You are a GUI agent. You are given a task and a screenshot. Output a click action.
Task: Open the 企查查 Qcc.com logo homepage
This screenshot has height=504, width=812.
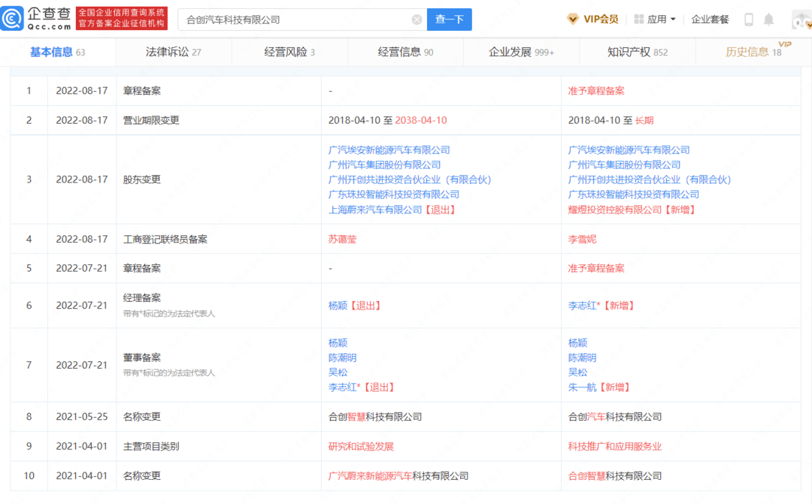click(36, 19)
